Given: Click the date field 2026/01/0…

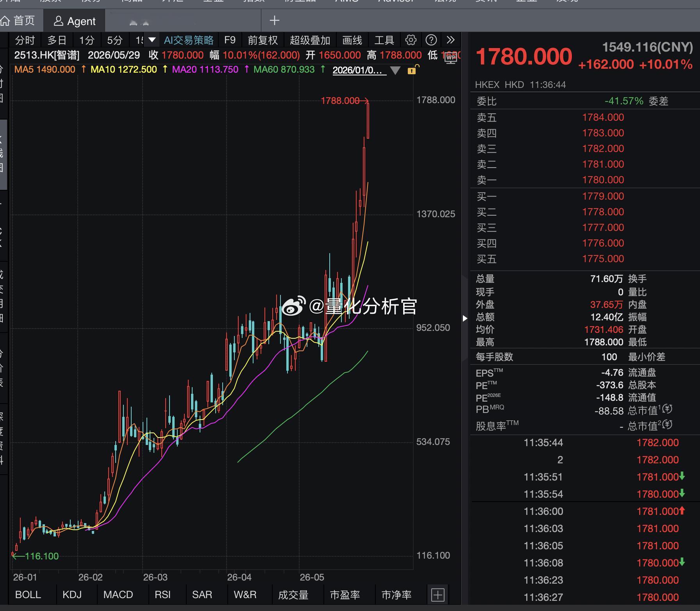Looking at the screenshot, I should coord(359,70).
